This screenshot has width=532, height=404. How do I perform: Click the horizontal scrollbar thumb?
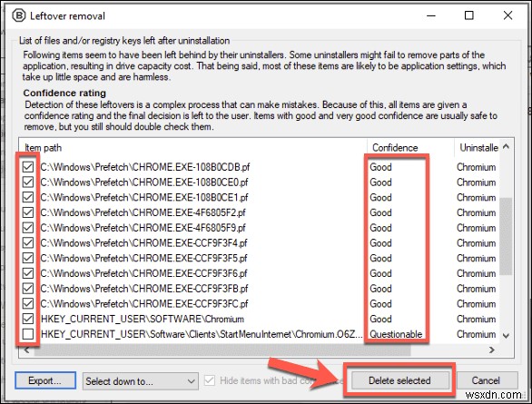click(x=222, y=350)
